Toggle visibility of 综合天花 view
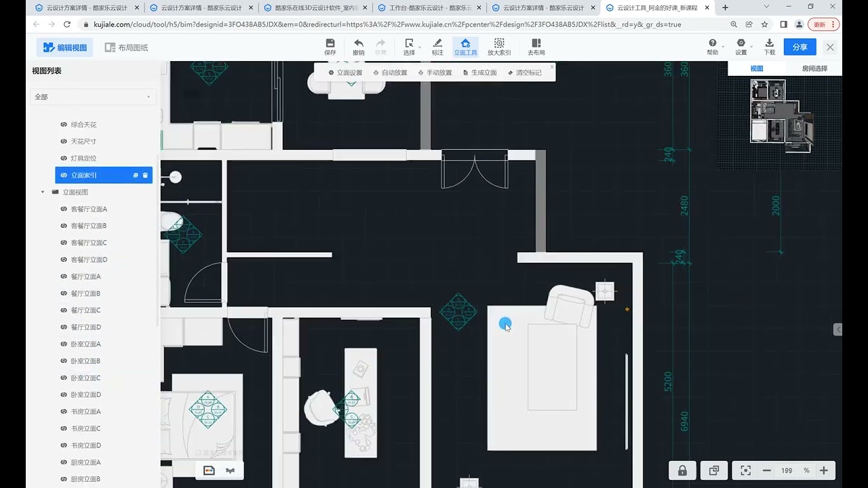 (x=64, y=125)
